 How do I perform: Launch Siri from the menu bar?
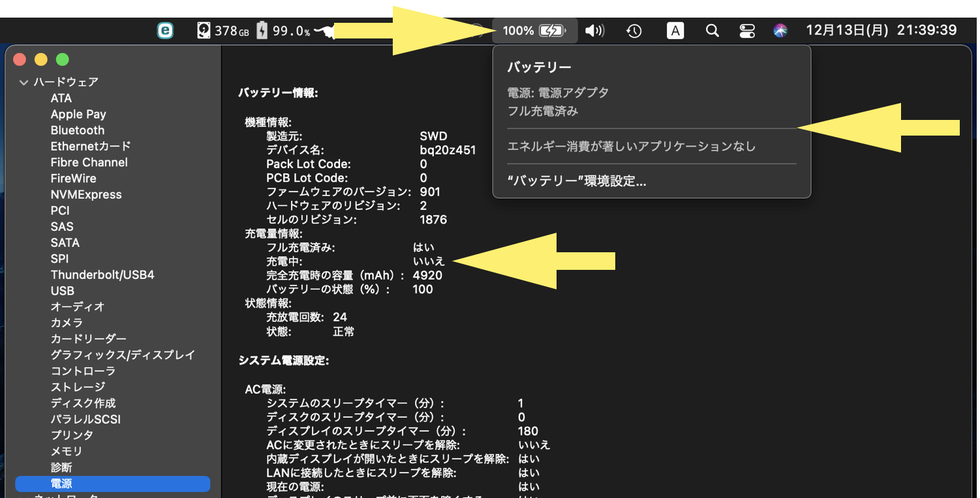tap(780, 31)
